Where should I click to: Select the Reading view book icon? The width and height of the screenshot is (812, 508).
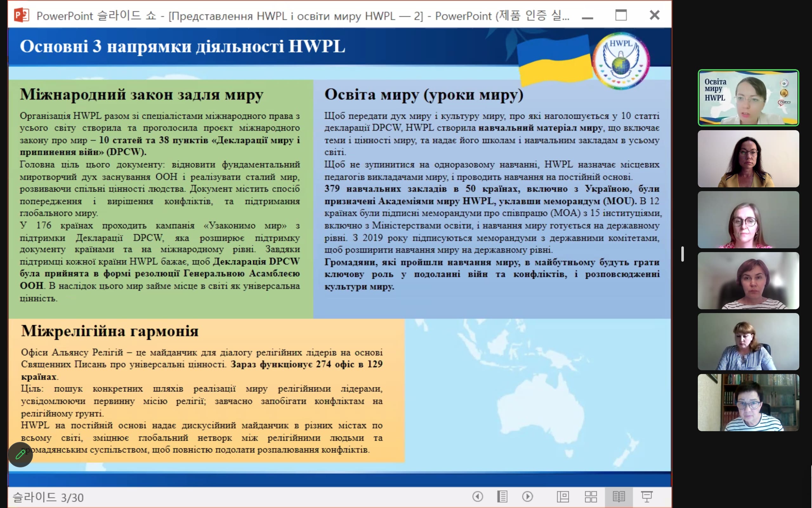(619, 497)
